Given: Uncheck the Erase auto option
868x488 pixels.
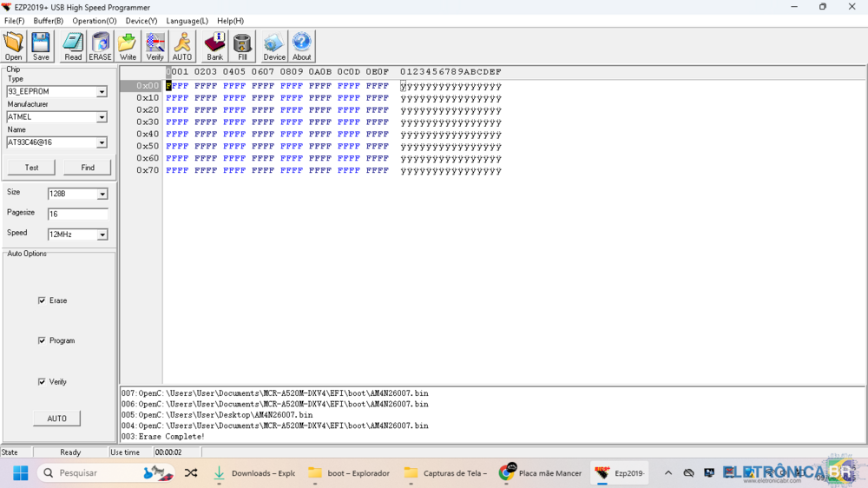Looking at the screenshot, I should 42,300.
